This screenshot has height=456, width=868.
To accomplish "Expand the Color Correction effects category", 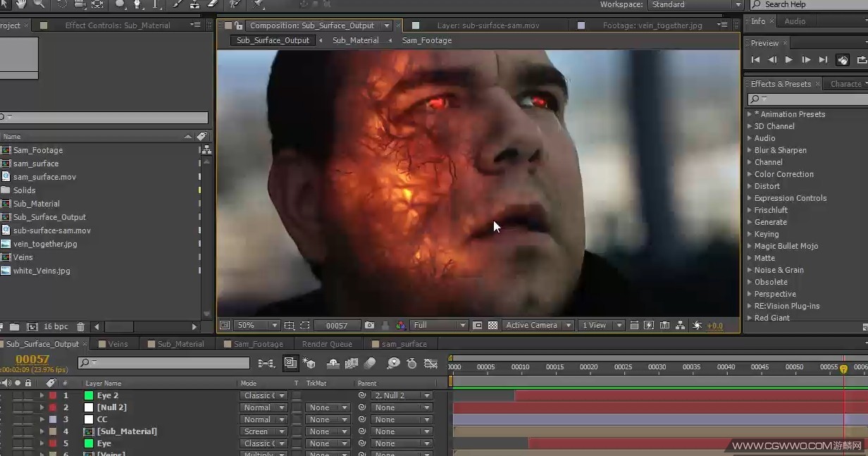I will [750, 174].
